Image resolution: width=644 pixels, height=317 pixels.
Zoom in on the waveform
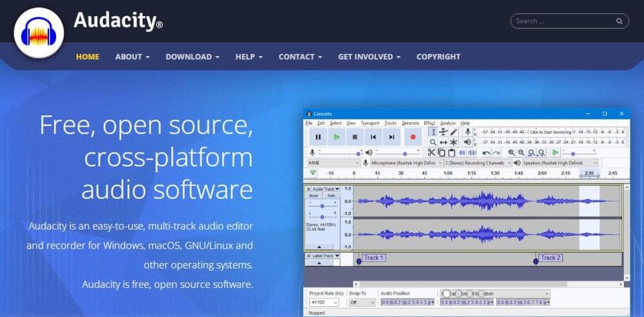(511, 152)
